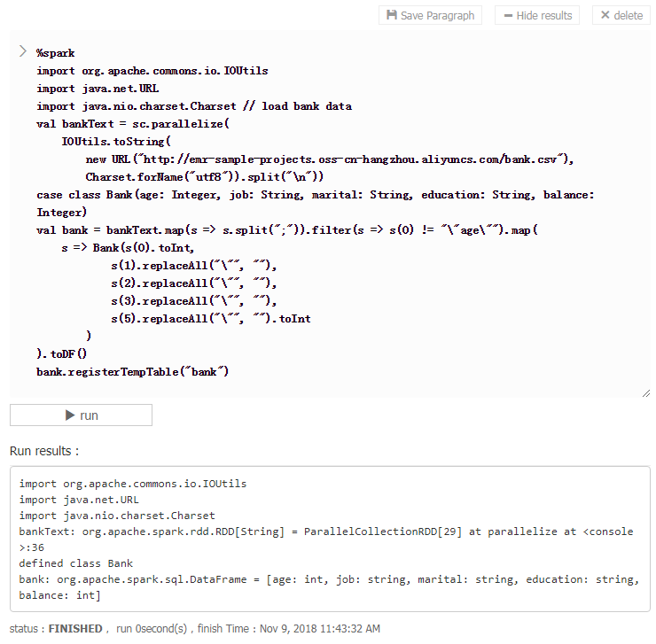Screen dimensions: 656x644
Task: Click the 'defined class Bank' output line
Action: [x=75, y=563]
